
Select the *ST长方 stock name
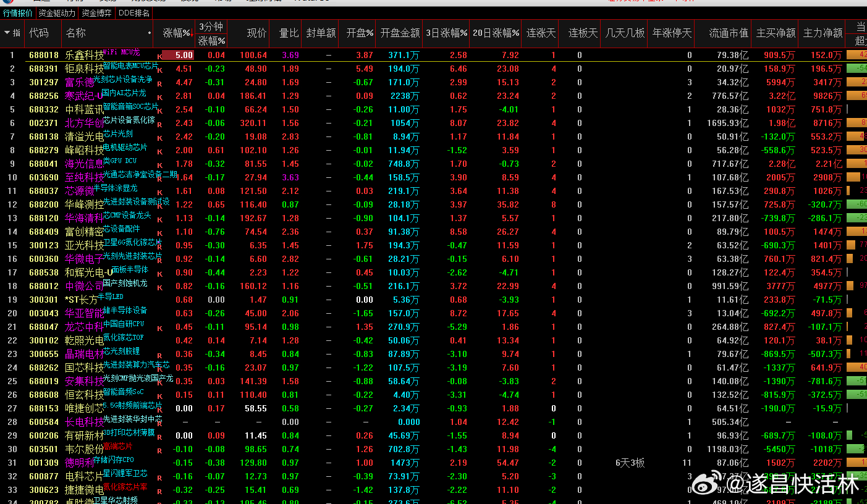pos(81,300)
